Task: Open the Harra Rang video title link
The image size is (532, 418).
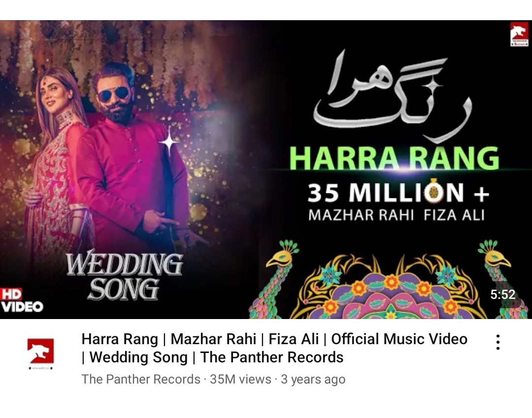Action: [274, 348]
